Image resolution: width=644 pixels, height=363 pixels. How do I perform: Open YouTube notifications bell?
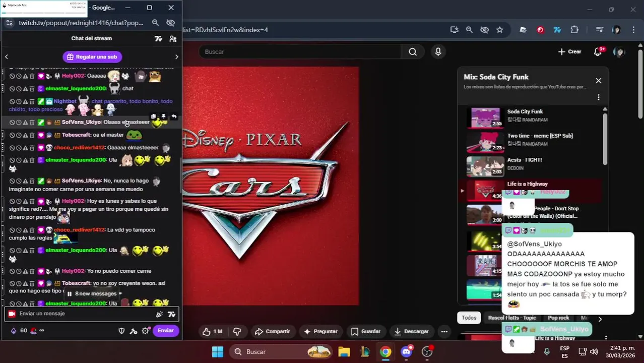pyautogui.click(x=598, y=52)
